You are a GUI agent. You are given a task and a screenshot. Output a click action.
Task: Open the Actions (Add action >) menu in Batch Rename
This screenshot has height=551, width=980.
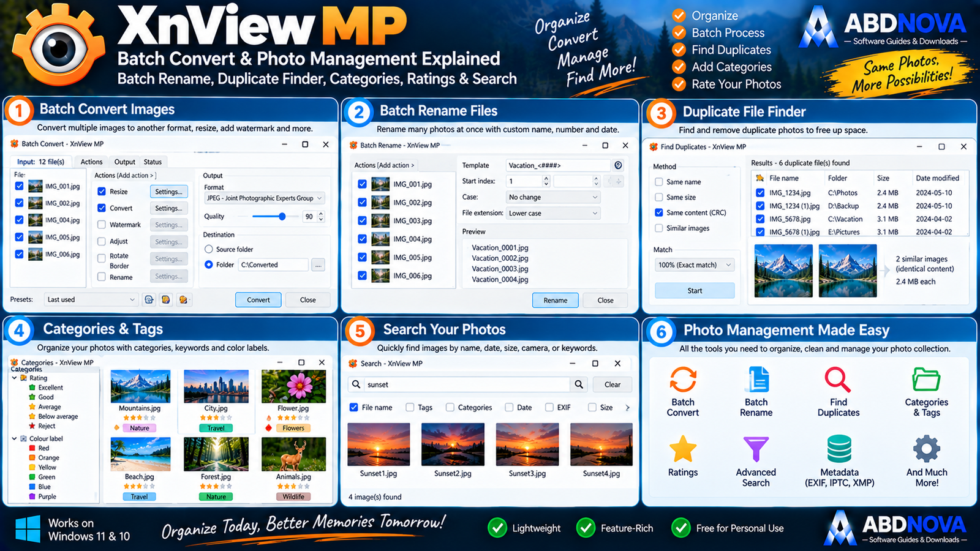pyautogui.click(x=384, y=165)
